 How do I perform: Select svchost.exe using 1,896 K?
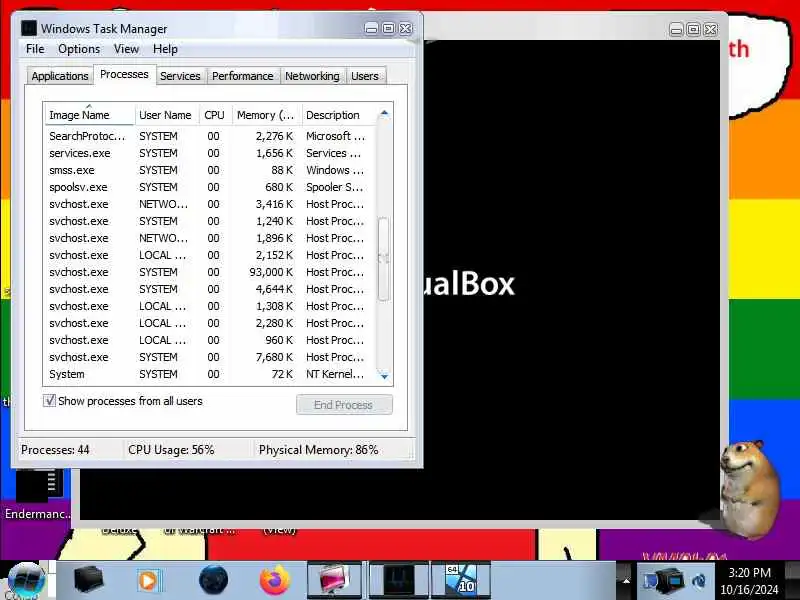[x=209, y=238]
